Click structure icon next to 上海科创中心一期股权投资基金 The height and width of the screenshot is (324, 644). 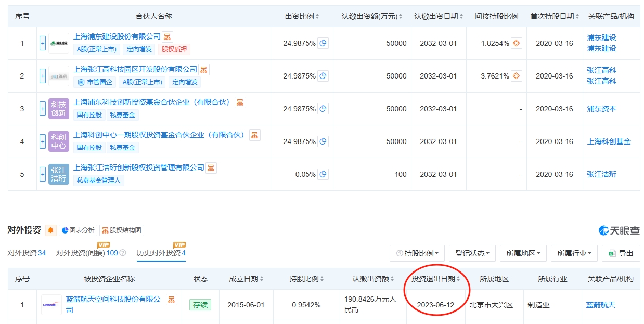click(255, 135)
